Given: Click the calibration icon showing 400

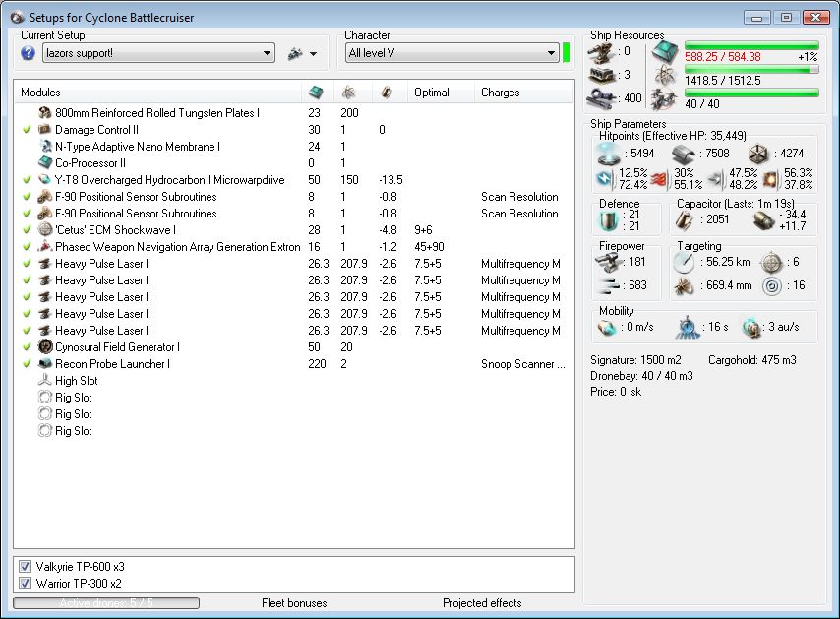Looking at the screenshot, I should pos(601,97).
